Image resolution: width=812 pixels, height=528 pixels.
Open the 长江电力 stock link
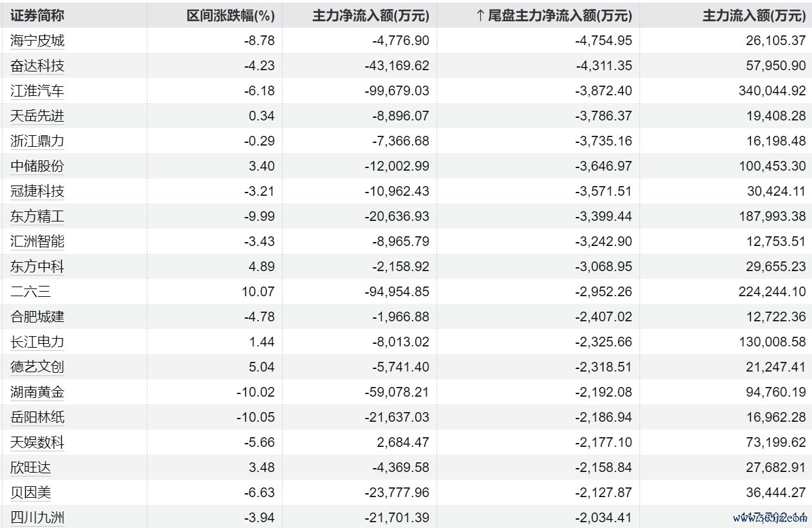pyautogui.click(x=37, y=342)
